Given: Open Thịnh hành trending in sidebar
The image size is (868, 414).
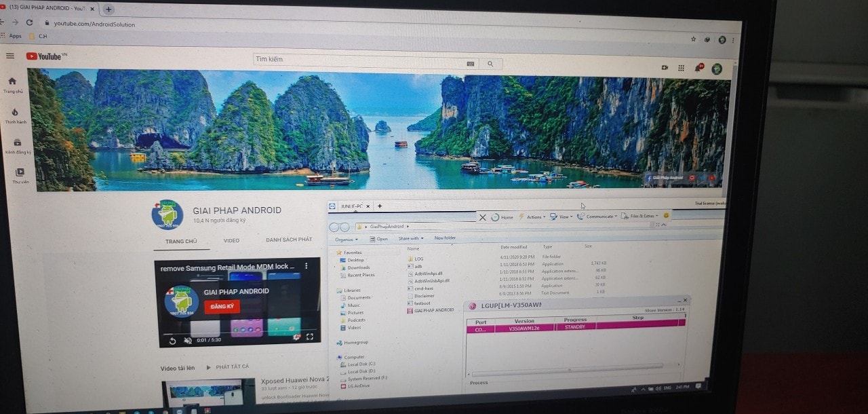Looking at the screenshot, I should pyautogui.click(x=15, y=116).
